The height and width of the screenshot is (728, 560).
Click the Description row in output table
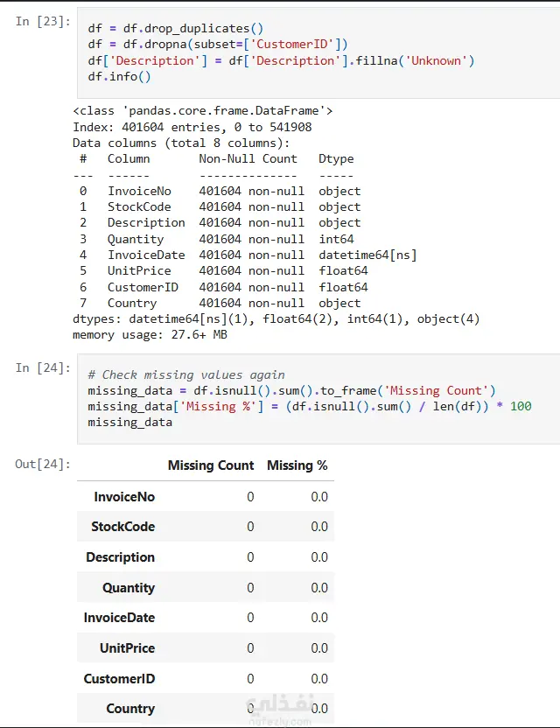[x=120, y=557]
